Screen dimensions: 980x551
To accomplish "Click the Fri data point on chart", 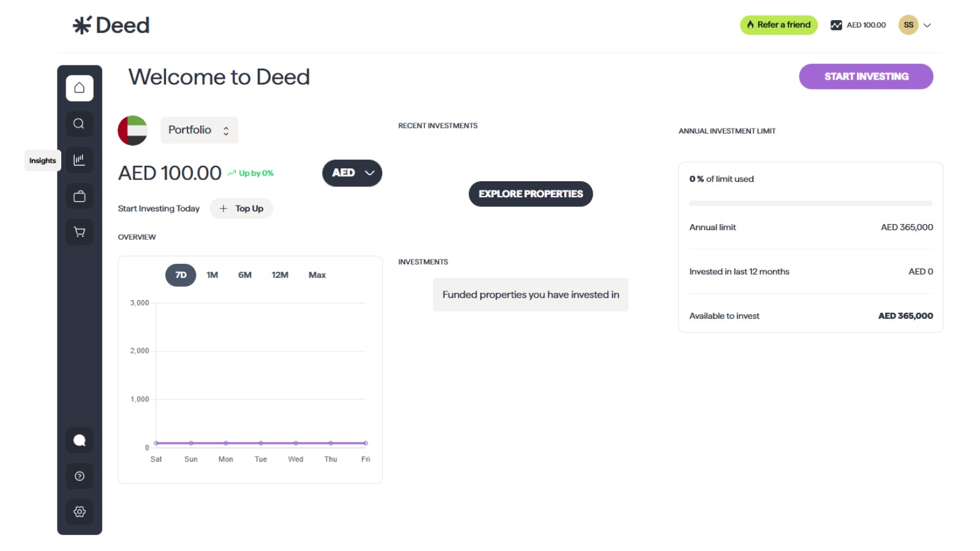I will pyautogui.click(x=366, y=443).
